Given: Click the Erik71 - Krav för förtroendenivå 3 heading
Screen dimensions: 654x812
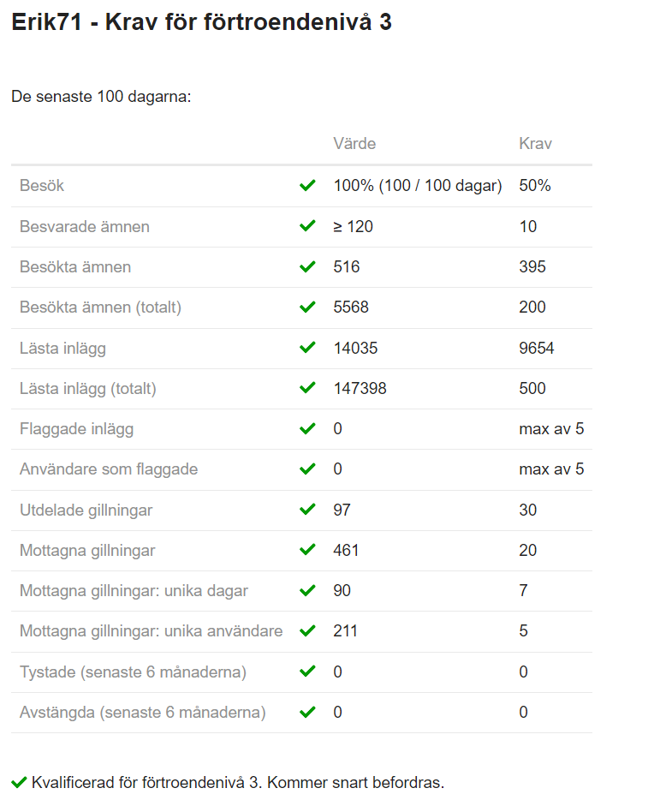Looking at the screenshot, I should [x=201, y=22].
